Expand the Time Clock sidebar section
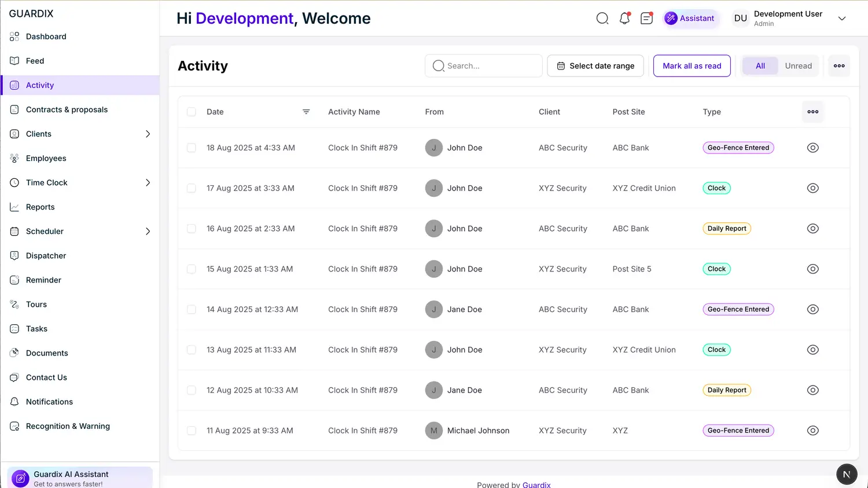Screen dimensions: 868x488 point(148,182)
